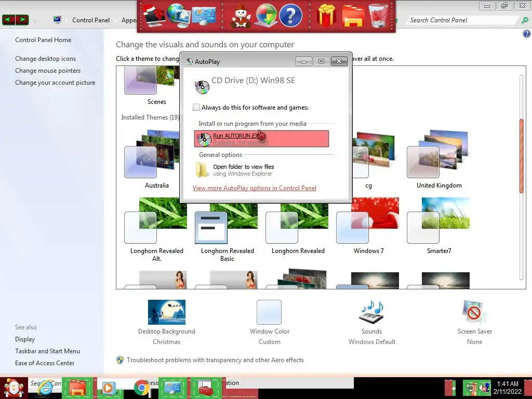Select the Longhorn Revealed theme
Screen dimensions: 532x399
point(298,226)
